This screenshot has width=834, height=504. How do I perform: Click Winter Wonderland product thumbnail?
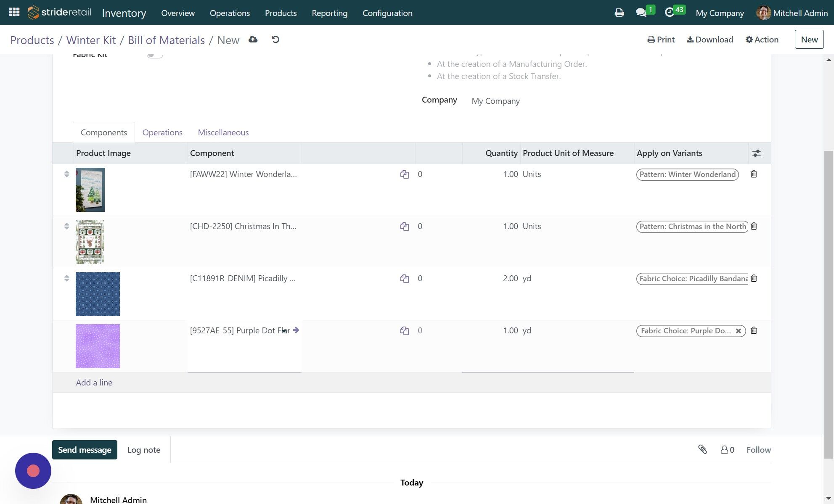click(x=90, y=190)
